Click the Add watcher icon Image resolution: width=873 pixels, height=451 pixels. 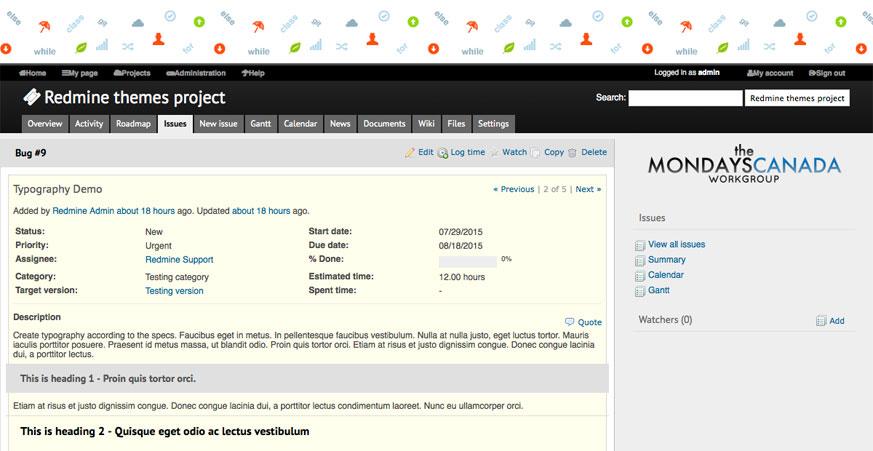[821, 321]
